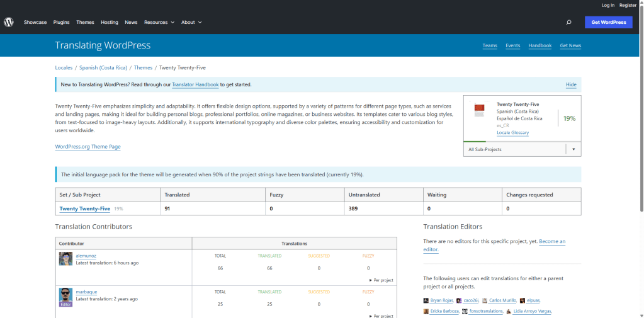Click the WordPress logo icon
The image size is (644, 318).
point(9,22)
